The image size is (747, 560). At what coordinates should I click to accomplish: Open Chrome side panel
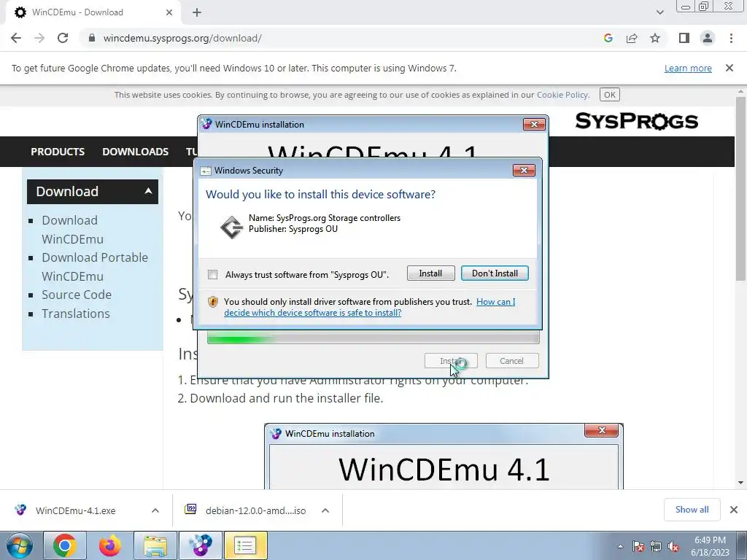(x=684, y=38)
